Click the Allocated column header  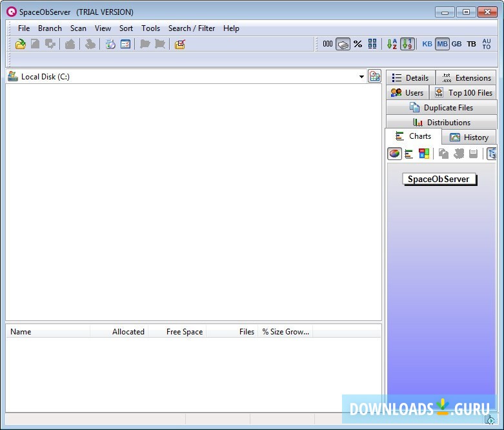[x=119, y=332]
